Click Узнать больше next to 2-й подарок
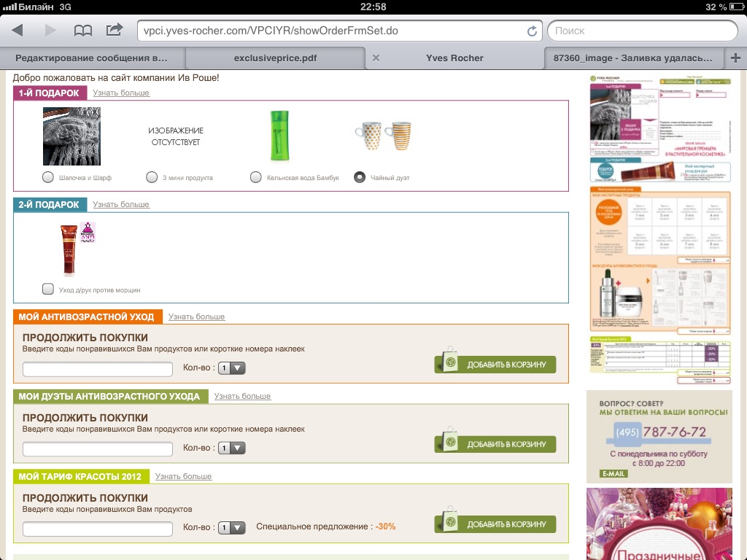Screen dimensions: 747x560 click(121, 204)
